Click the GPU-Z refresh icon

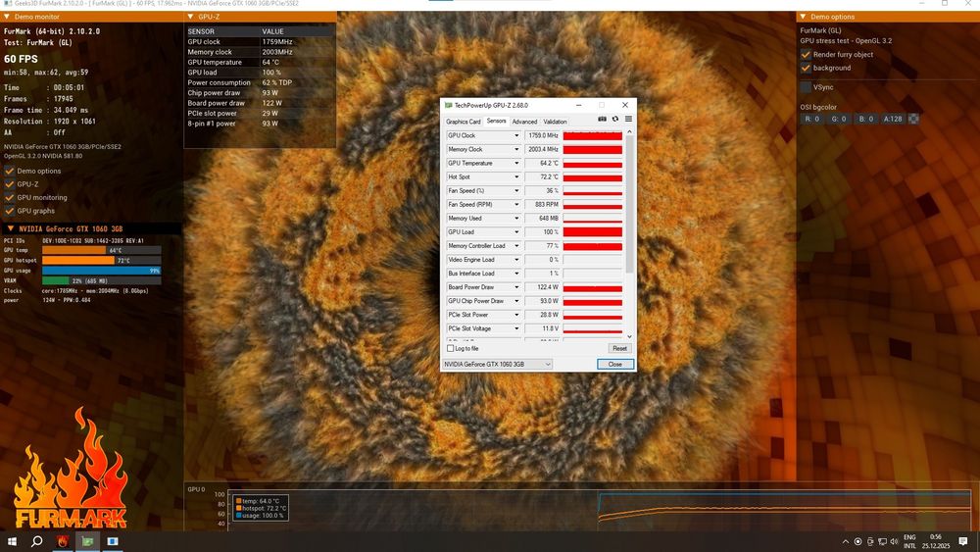coord(615,119)
